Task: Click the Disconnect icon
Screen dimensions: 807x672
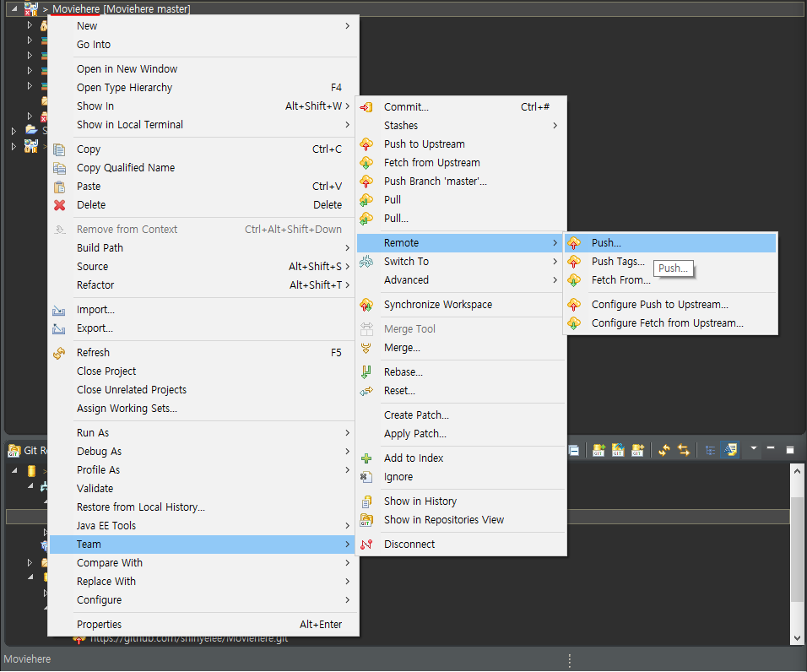Action: click(366, 545)
